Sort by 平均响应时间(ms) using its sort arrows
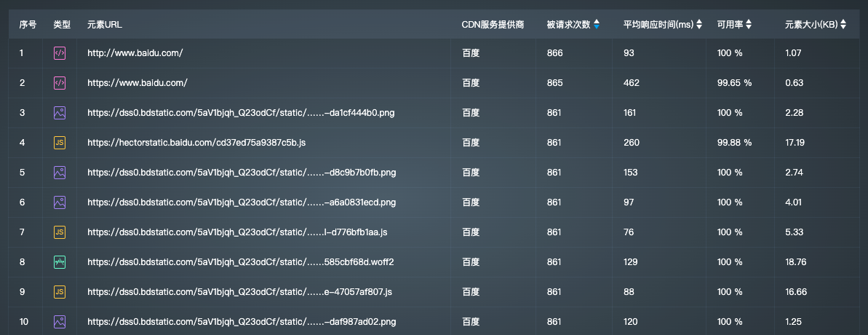This screenshot has height=335, width=868. pyautogui.click(x=699, y=24)
